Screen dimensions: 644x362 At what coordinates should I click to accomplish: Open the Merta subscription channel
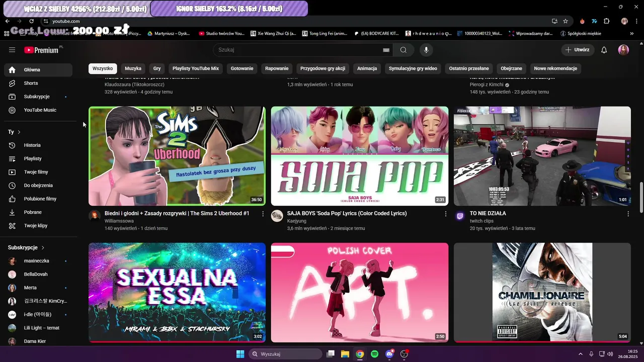(x=38, y=288)
